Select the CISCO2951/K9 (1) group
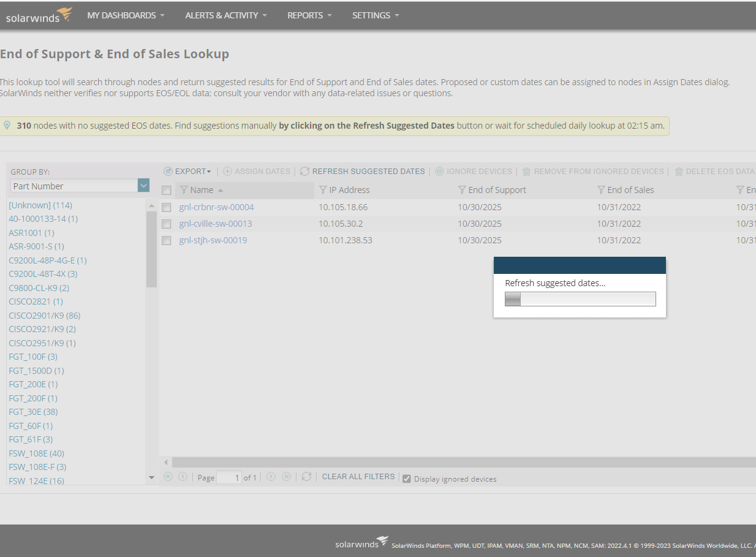 tap(42, 343)
